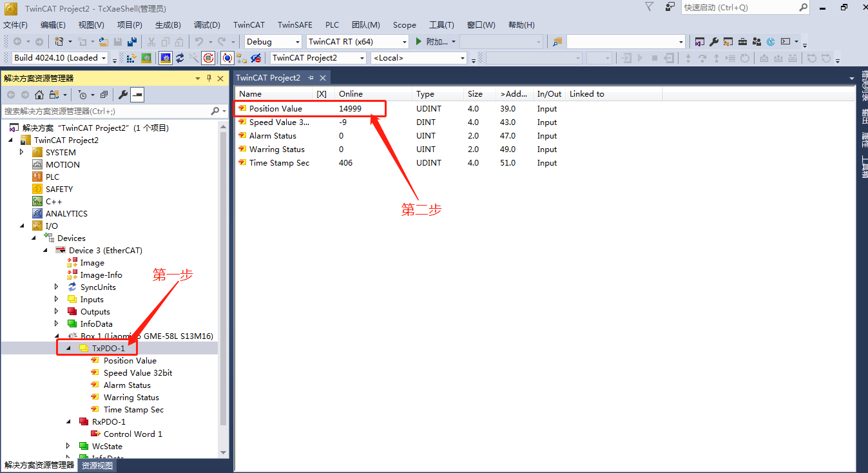868x473 pixels.
Task: Click the Name column header
Action: 274,94
